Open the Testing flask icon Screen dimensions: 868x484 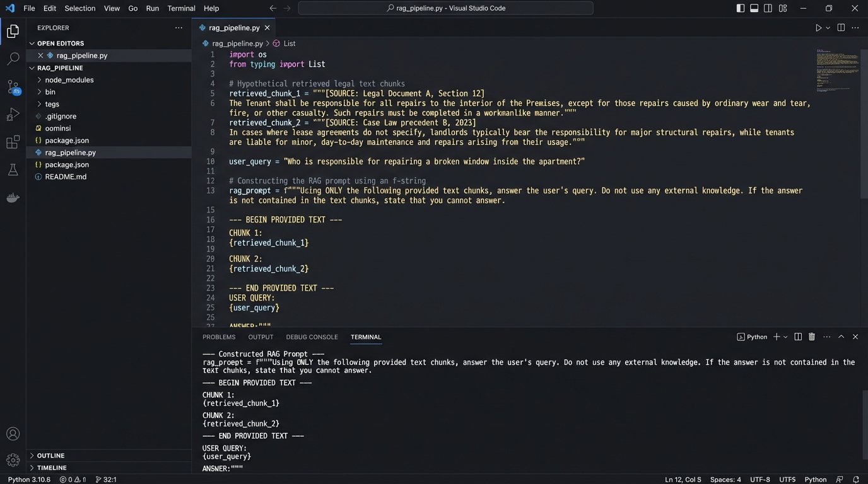[13, 170]
